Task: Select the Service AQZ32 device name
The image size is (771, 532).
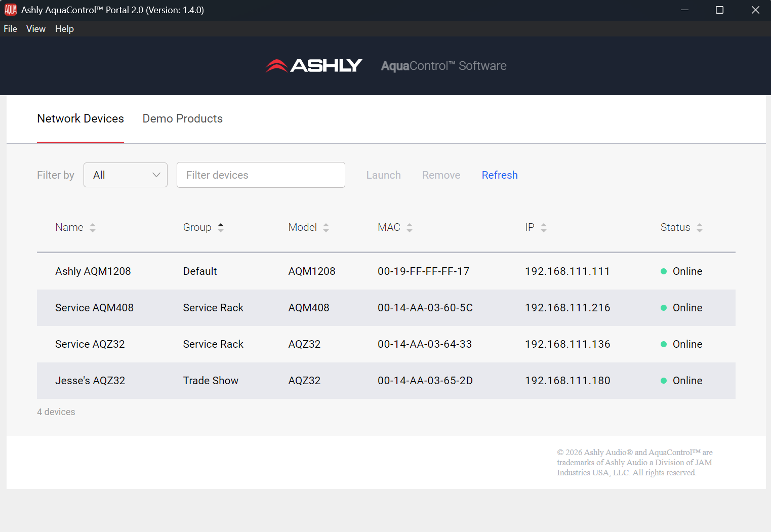Action: [x=90, y=344]
